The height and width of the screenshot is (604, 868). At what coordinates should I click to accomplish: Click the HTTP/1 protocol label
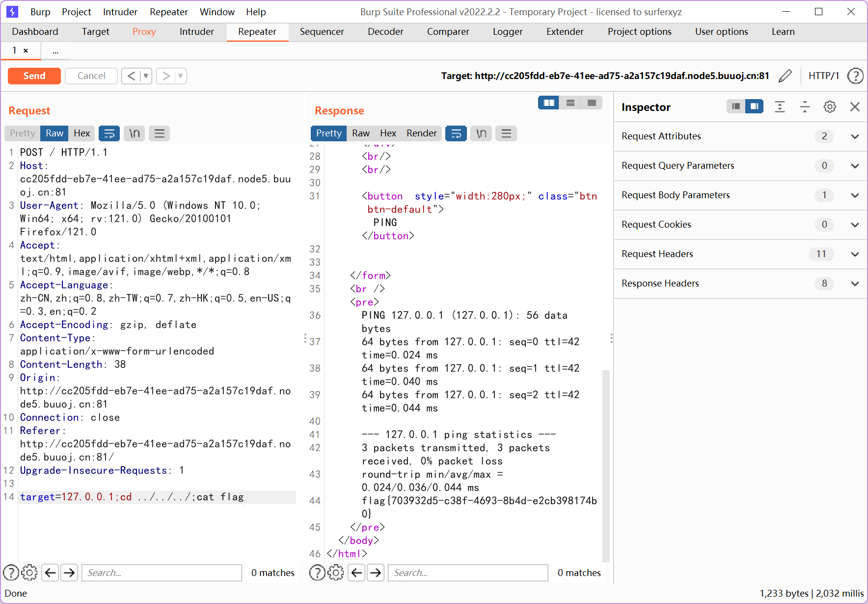(x=824, y=76)
